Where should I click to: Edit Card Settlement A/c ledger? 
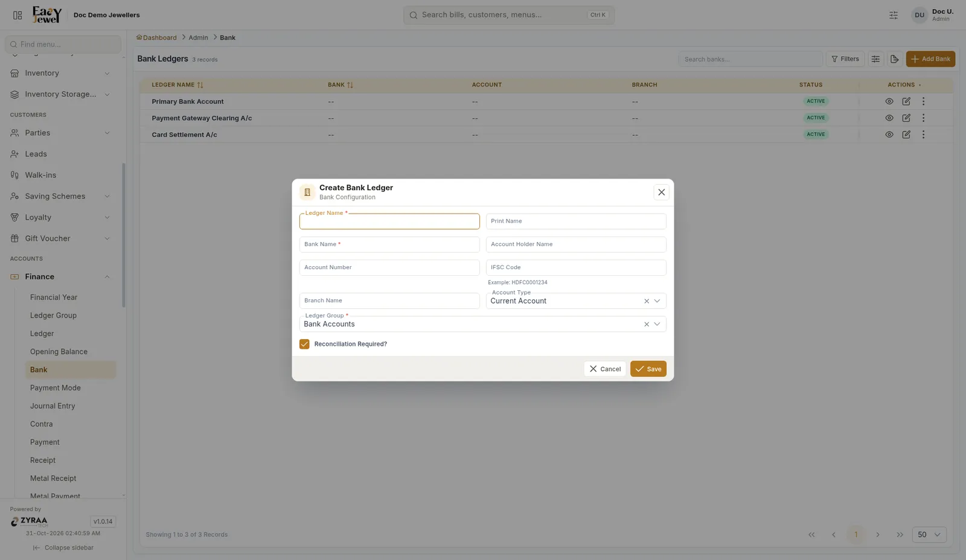click(906, 135)
